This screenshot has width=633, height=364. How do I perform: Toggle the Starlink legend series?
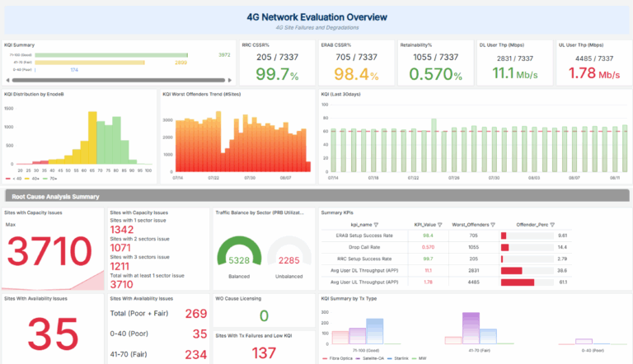401,359
